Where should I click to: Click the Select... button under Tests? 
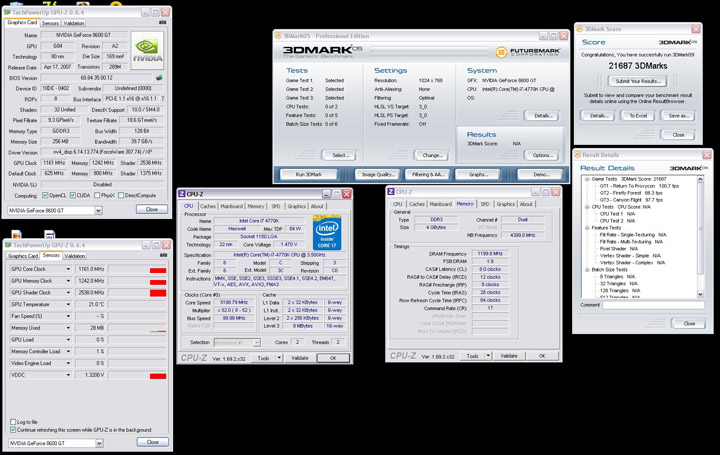coord(341,155)
